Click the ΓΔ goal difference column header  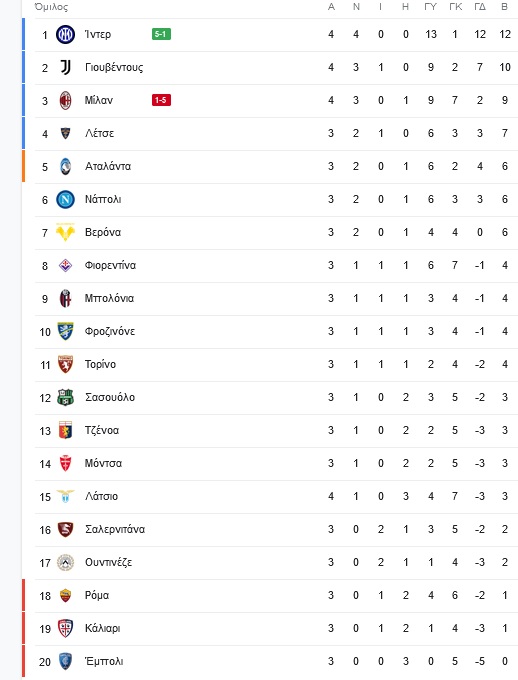[480, 7]
